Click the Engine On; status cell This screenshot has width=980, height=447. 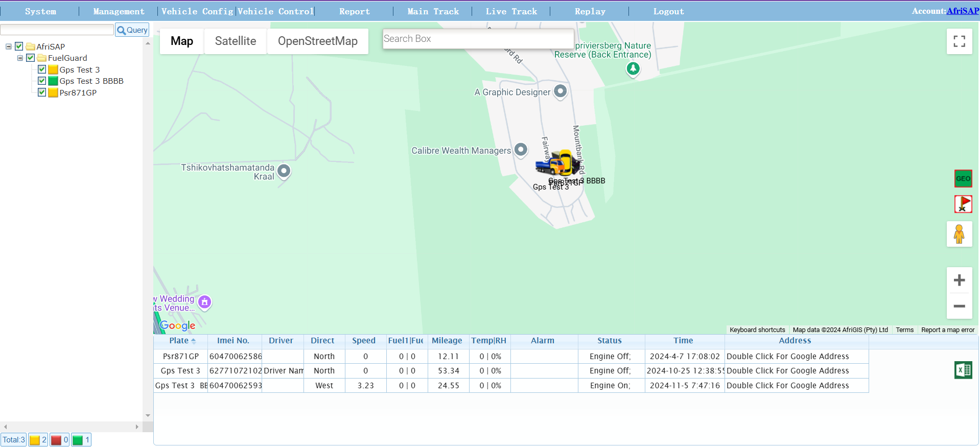click(x=611, y=386)
